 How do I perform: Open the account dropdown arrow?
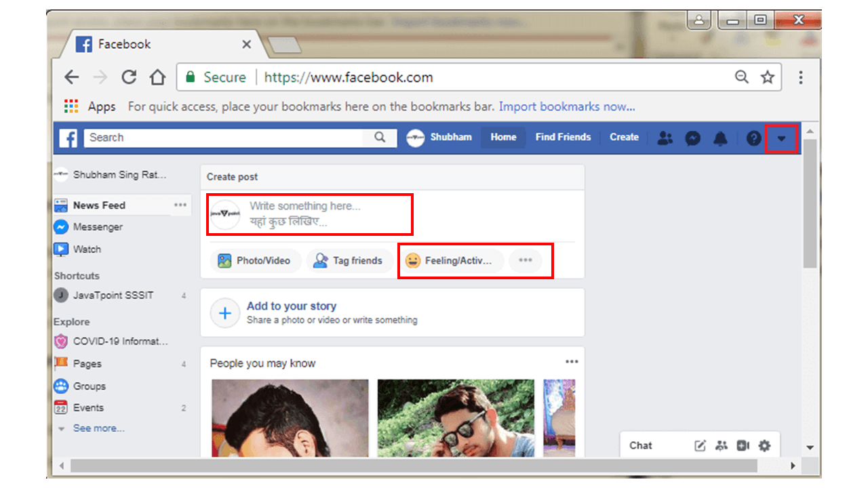tap(781, 139)
